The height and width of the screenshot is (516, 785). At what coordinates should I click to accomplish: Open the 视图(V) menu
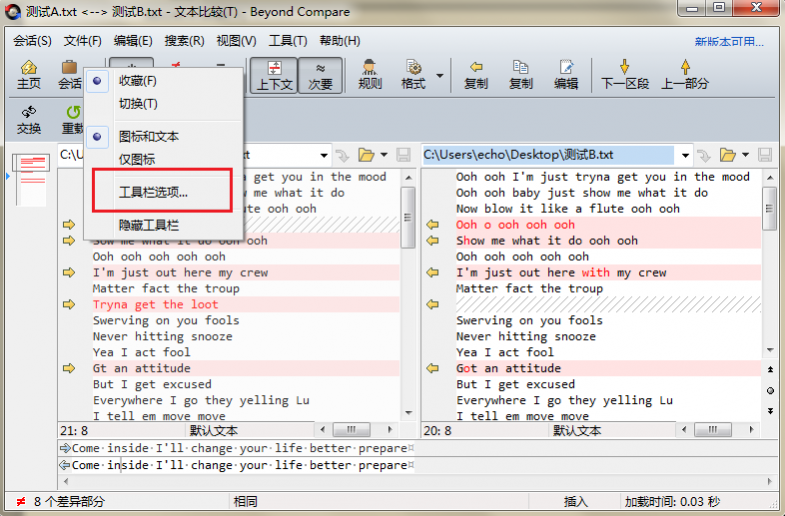click(x=236, y=41)
